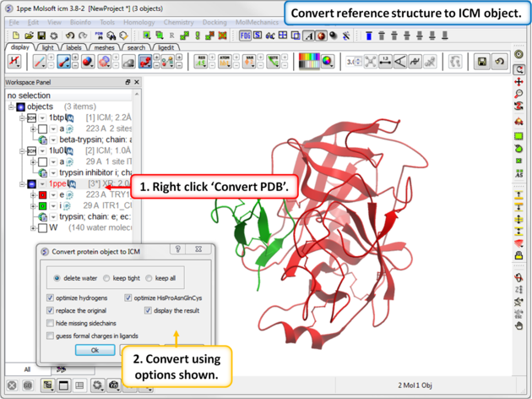Click the save icon in the top toolbar

[42, 36]
